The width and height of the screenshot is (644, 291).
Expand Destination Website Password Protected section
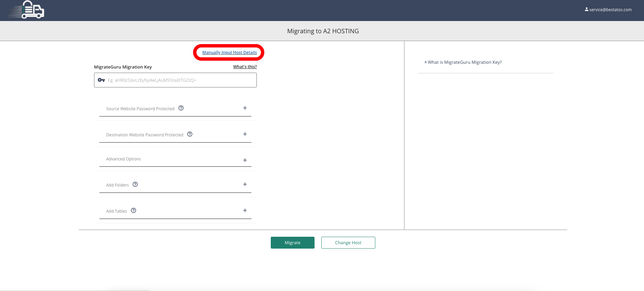(245, 134)
